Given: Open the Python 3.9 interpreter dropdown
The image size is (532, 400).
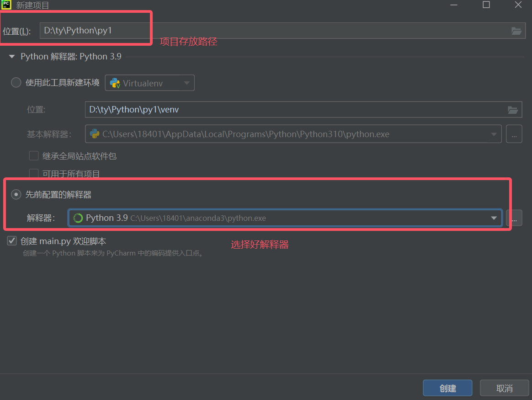Looking at the screenshot, I should [x=494, y=218].
